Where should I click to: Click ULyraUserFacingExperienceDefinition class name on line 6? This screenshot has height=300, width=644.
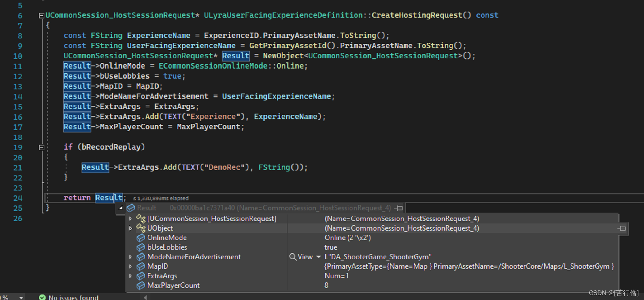click(x=283, y=15)
